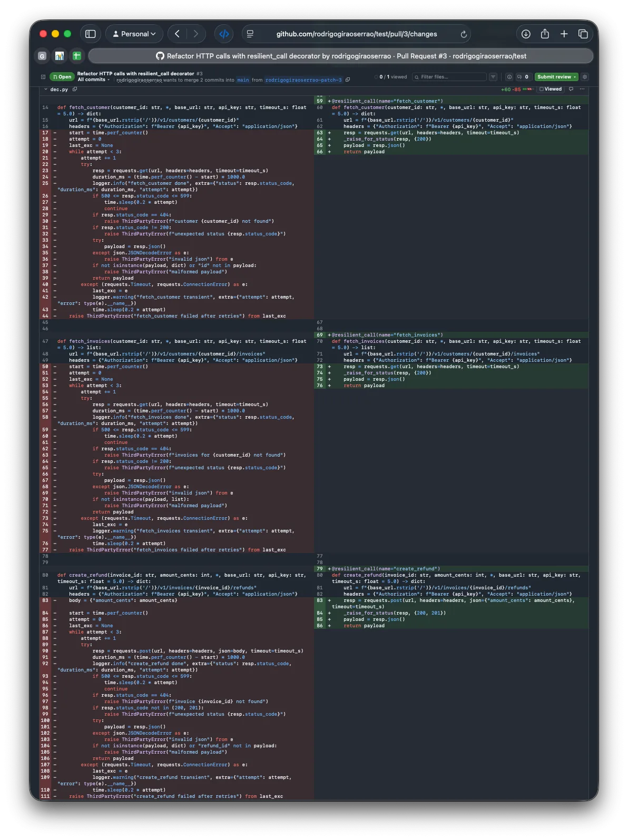Expand the All commits dropdown
Image resolution: width=628 pixels, height=840 pixels.
(x=94, y=80)
